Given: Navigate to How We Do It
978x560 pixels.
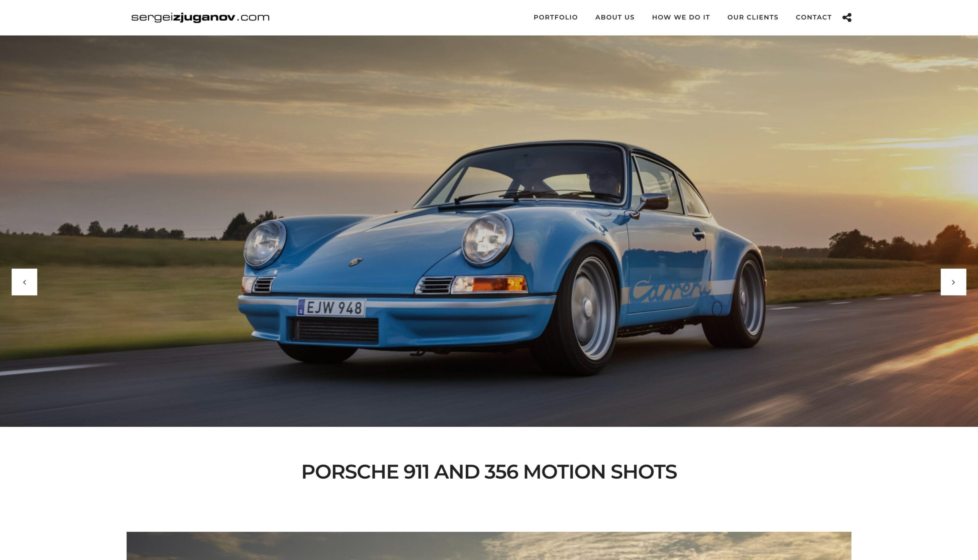Looking at the screenshot, I should pos(681,17).
